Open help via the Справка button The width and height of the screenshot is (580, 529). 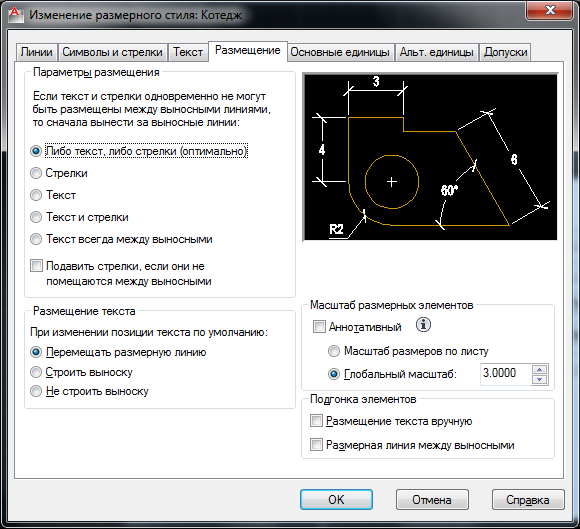click(528, 500)
